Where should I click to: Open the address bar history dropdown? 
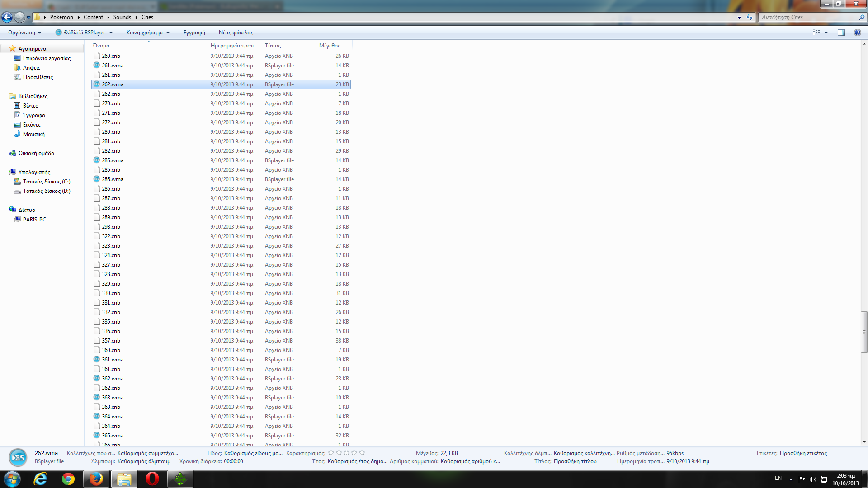739,17
